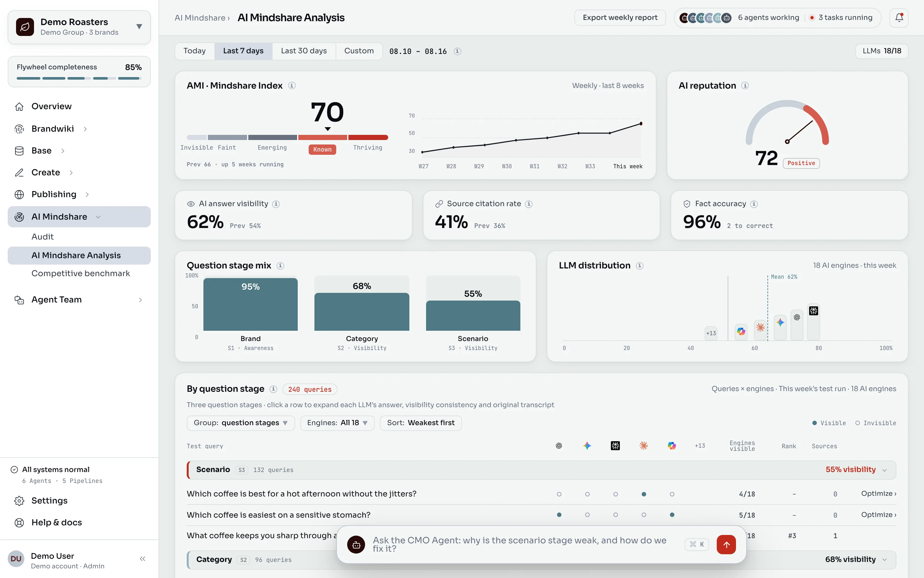Click the AMI Mindshare Index info icon

(x=292, y=86)
